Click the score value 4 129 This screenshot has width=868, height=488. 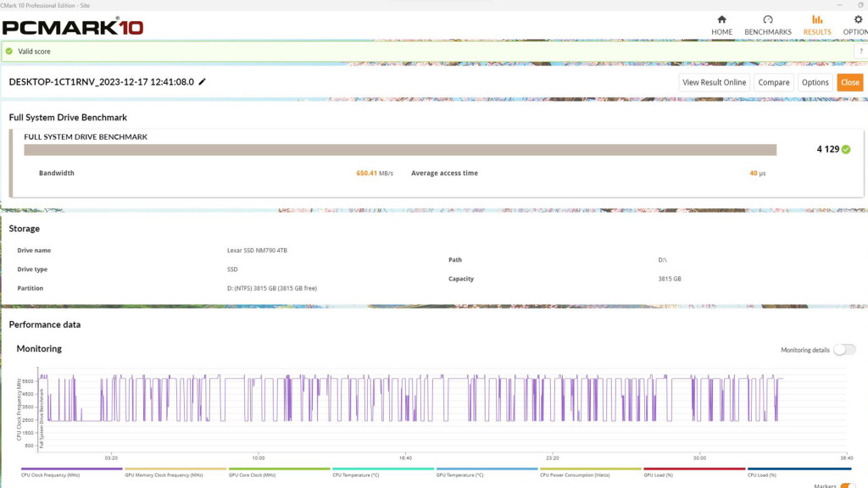pos(827,149)
